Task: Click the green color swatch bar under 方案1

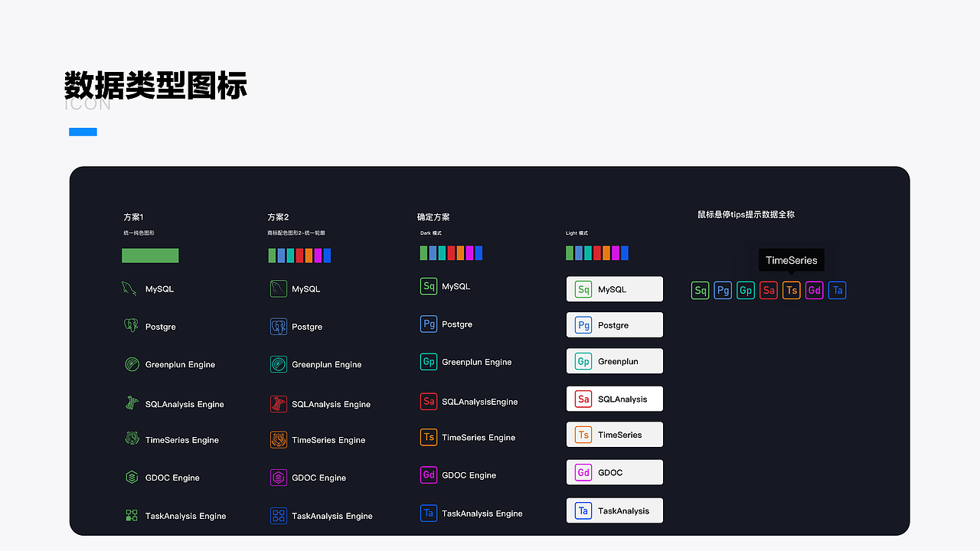Action: point(150,255)
